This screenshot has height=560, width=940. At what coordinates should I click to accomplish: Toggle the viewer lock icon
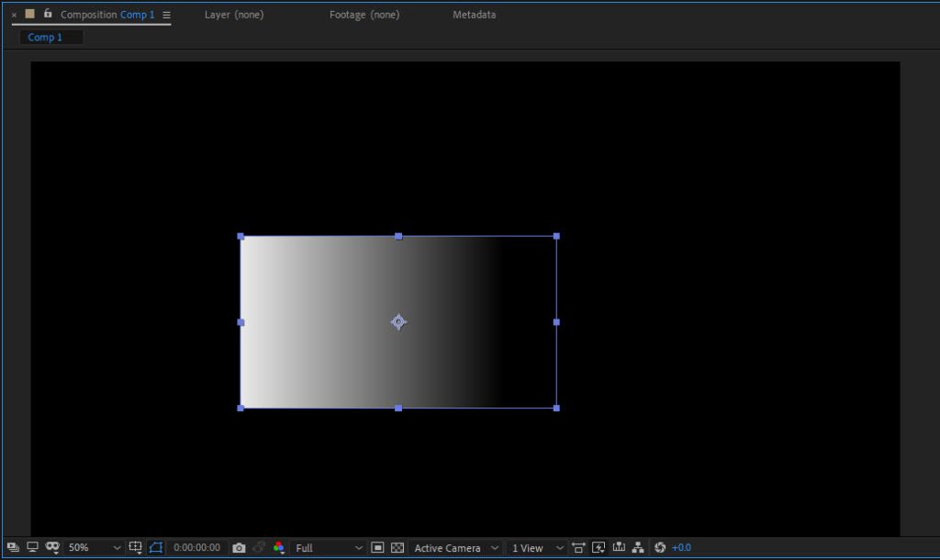coord(48,14)
